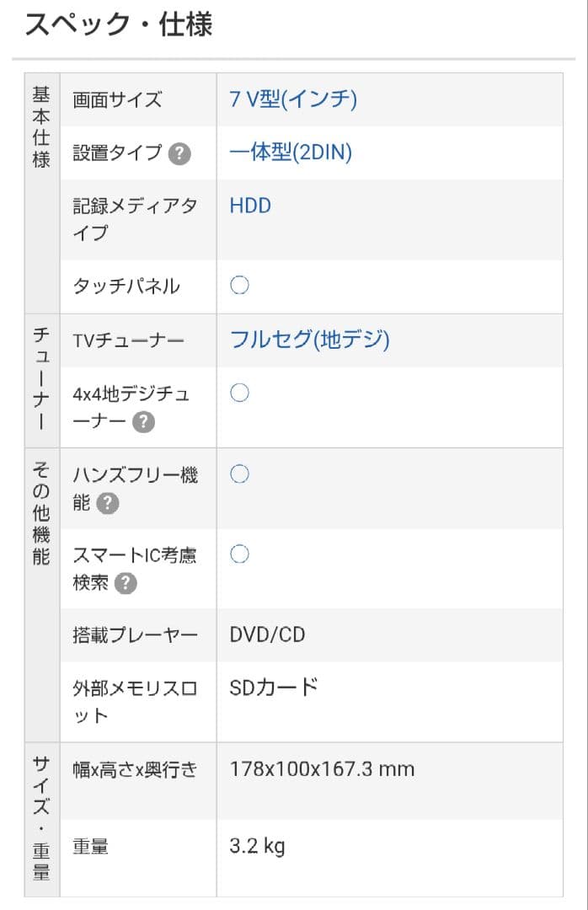This screenshot has width=588, height=910.
Task: Select the サイズ・重量 category header
Action: click(x=41, y=817)
